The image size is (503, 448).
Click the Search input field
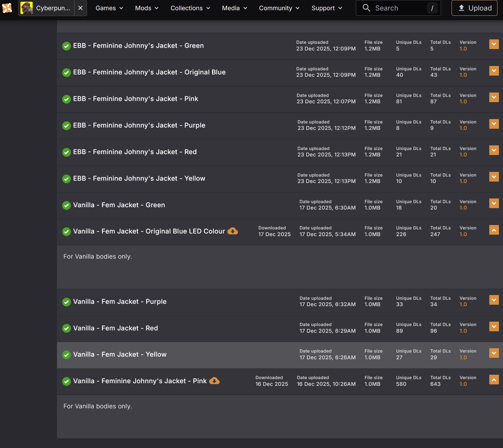(398, 8)
